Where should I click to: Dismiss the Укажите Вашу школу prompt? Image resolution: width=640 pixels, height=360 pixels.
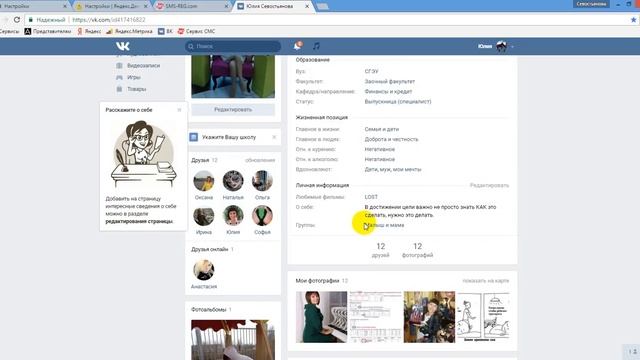click(x=274, y=137)
